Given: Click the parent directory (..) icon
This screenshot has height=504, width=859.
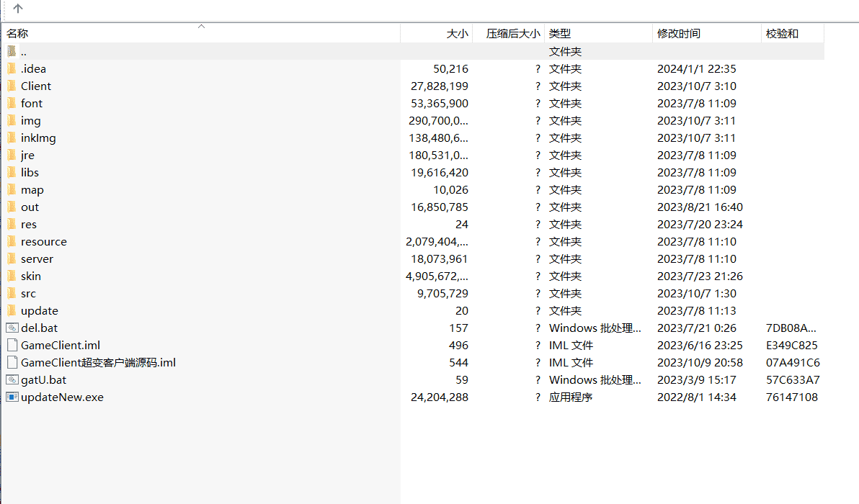Looking at the screenshot, I should [x=12, y=51].
